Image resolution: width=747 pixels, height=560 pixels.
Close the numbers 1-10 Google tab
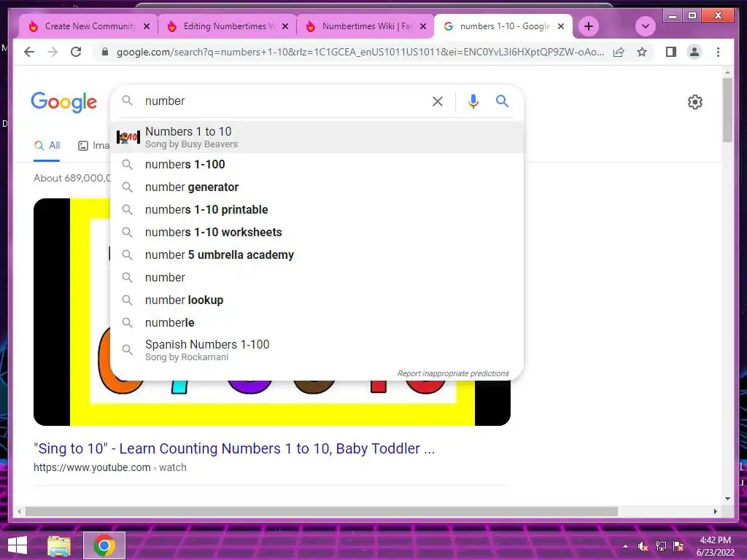click(561, 26)
